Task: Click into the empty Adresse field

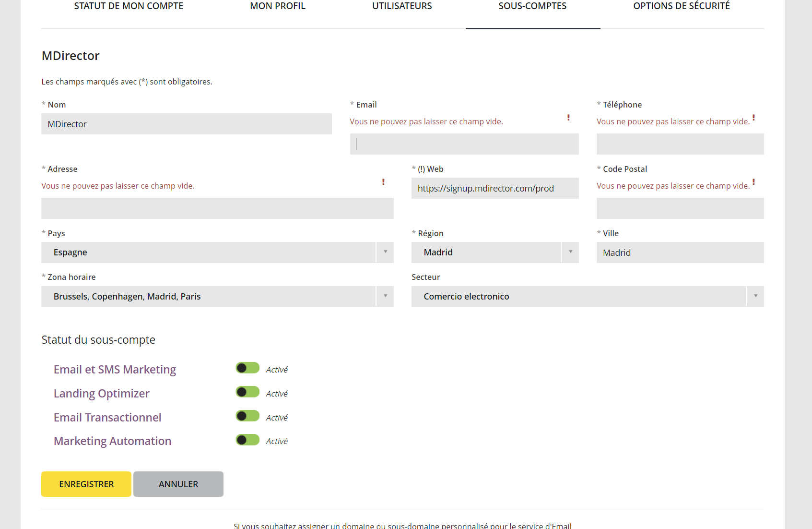Action: (x=217, y=208)
